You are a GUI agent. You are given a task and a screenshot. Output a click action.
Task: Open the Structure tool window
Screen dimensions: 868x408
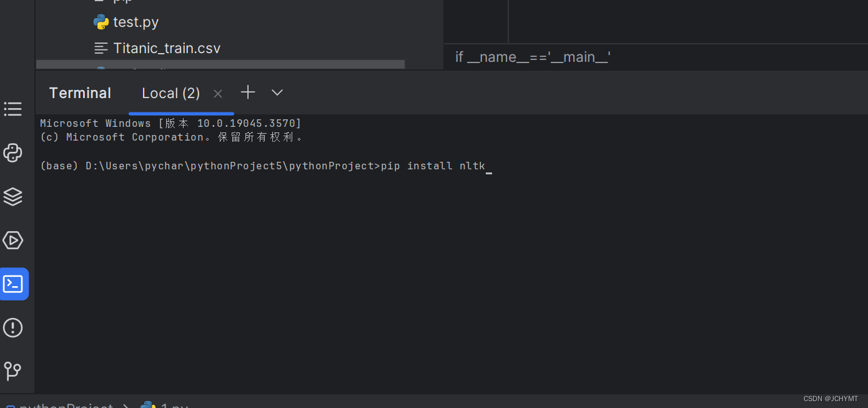pyautogui.click(x=12, y=109)
